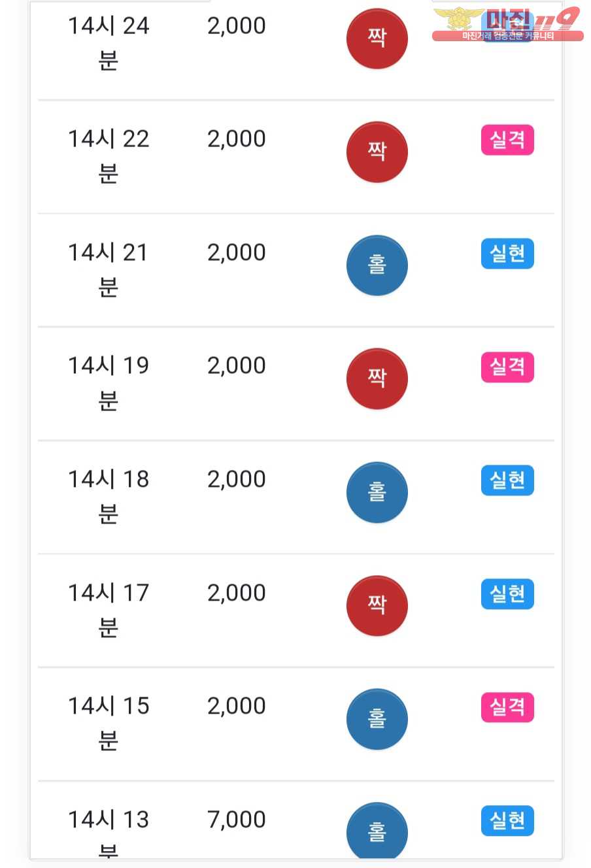Click the red 짝 circle for 14시 17분
Viewport: 591px width, 868px height.
377,605
